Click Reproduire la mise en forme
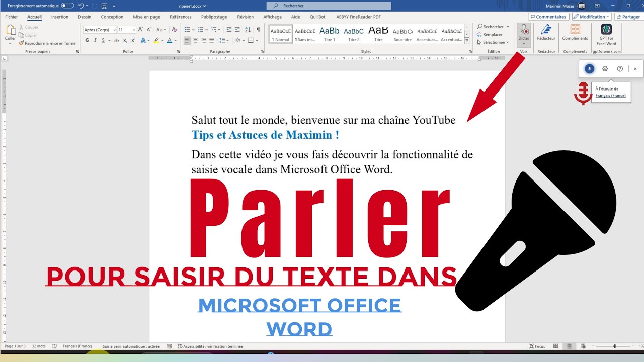The height and width of the screenshot is (362, 644). coord(47,43)
